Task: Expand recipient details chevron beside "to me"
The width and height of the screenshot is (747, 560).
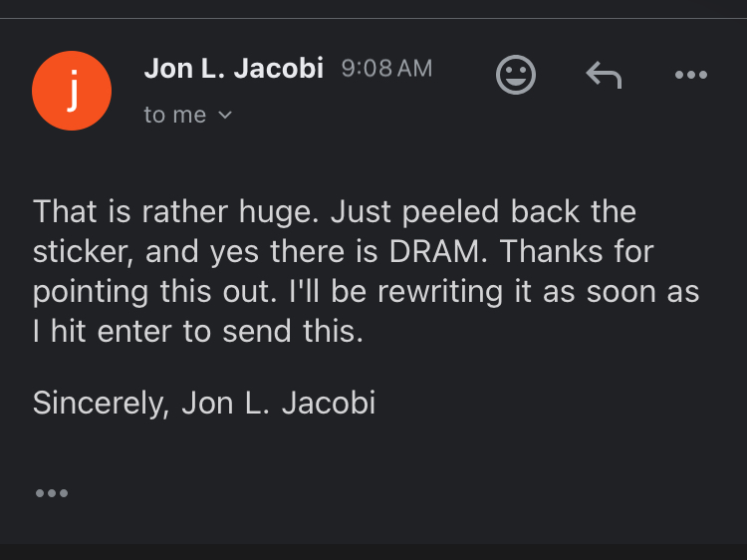Action: (x=224, y=116)
